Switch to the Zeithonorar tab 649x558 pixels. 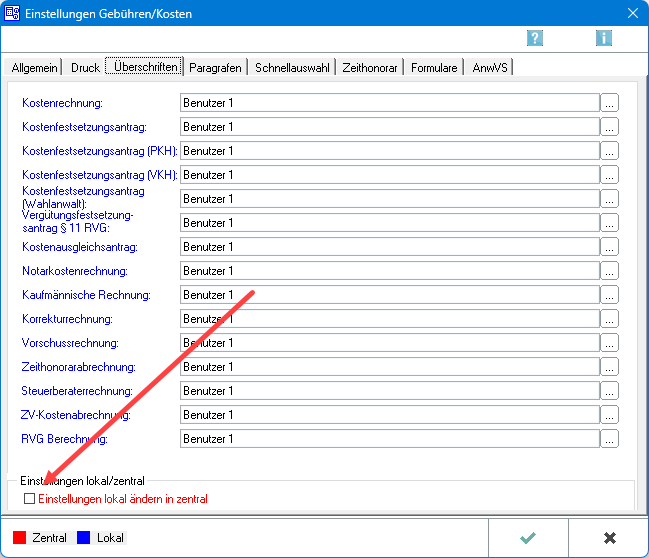click(370, 68)
